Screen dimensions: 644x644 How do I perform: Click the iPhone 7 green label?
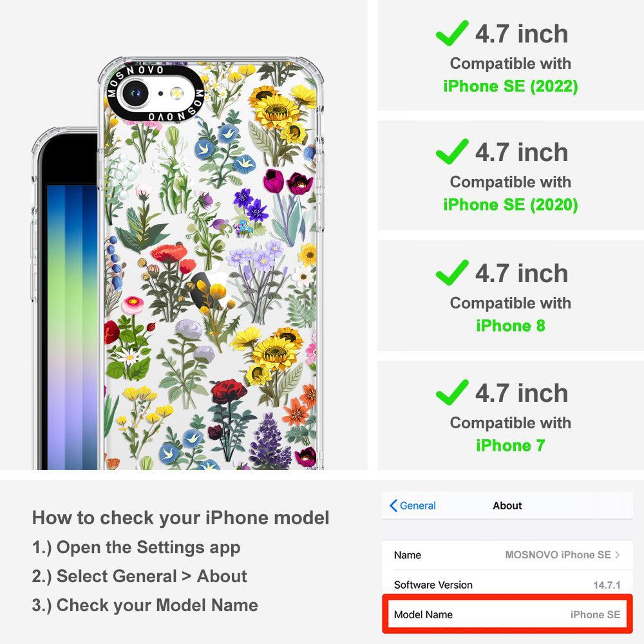pyautogui.click(x=511, y=446)
